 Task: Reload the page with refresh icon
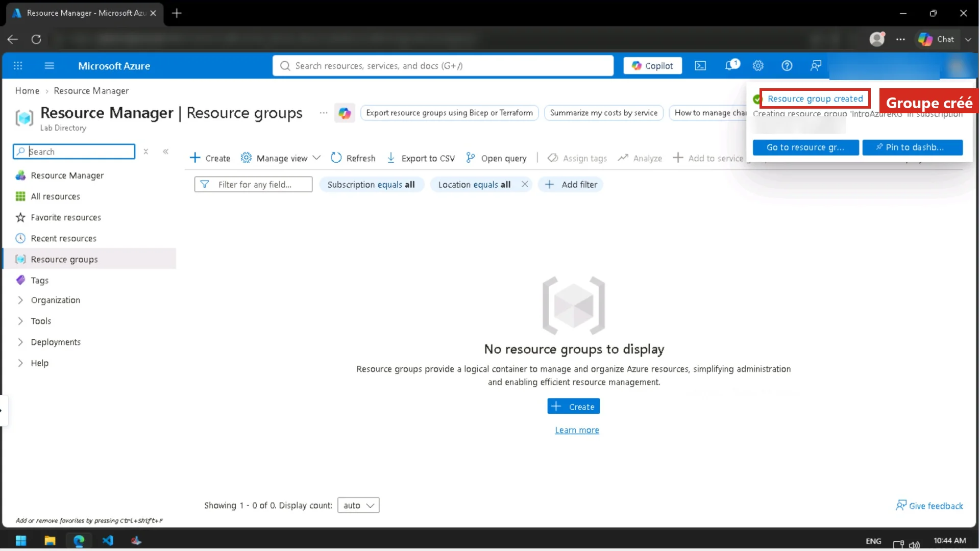pyautogui.click(x=36, y=39)
